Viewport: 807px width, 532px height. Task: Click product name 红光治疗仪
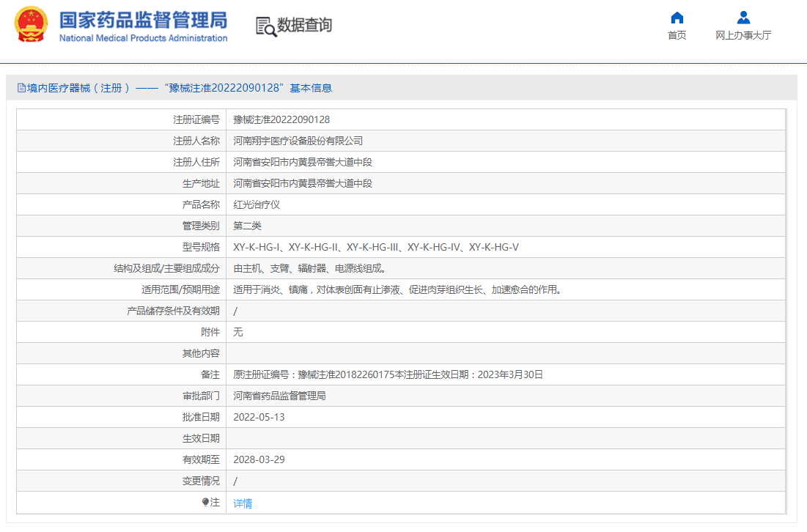click(257, 204)
